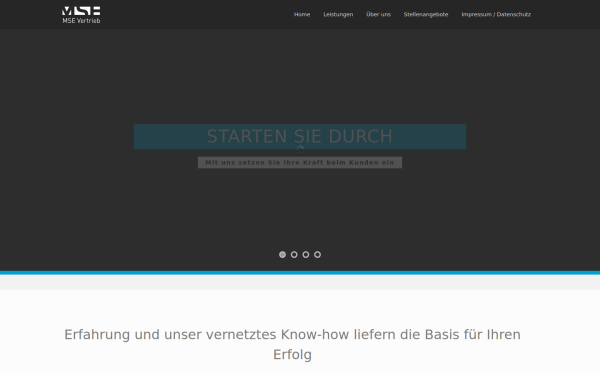The height and width of the screenshot is (375, 600).
Task: Click the 'Erfahrung und unser vernetztes Know-how' heading
Action: point(292,344)
